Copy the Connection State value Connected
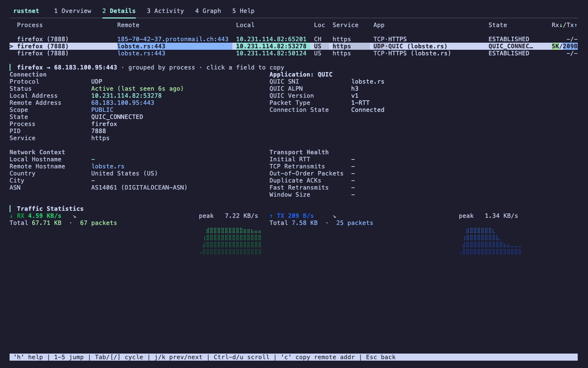 coord(367,110)
